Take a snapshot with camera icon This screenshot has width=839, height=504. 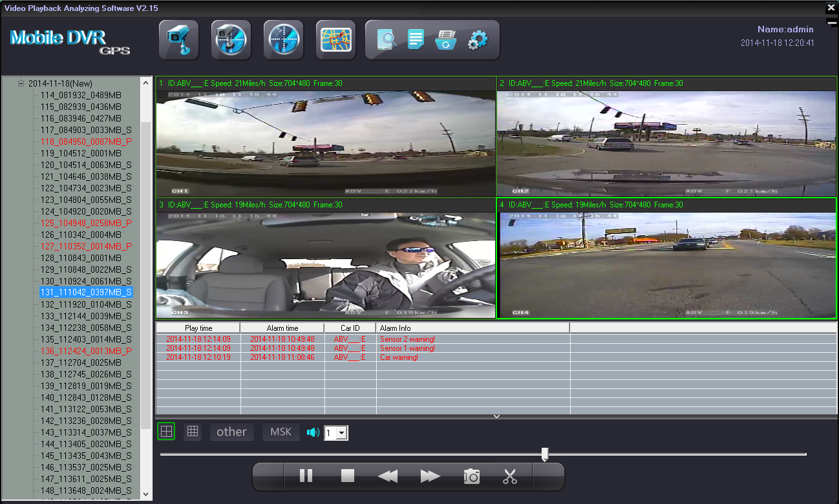472,477
